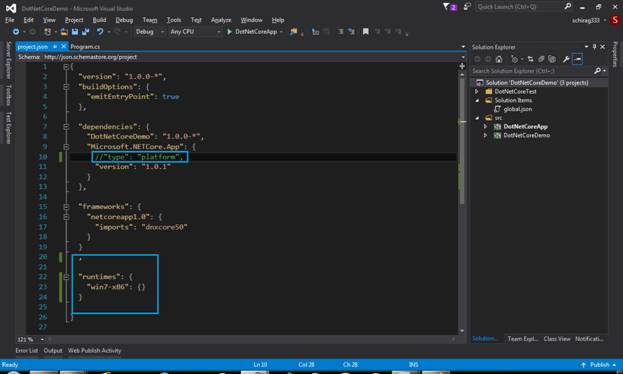Image resolution: width=623 pixels, height=374 pixels.
Task: Open the Build menu
Action: click(99, 20)
